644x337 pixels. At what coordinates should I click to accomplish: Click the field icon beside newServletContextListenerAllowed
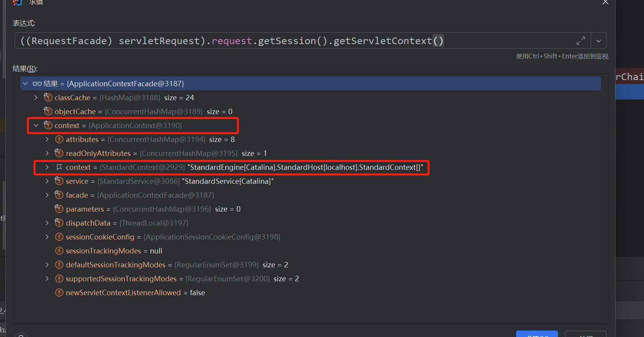tap(59, 293)
